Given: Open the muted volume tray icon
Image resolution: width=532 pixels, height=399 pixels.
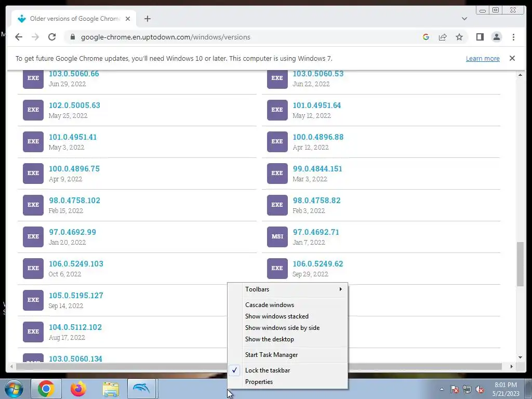Looking at the screenshot, I should tap(480, 390).
